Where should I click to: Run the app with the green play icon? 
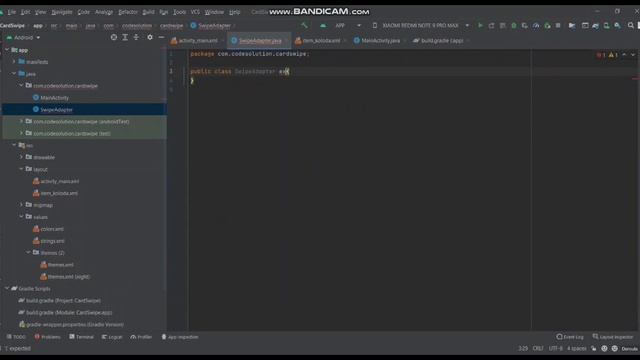[480, 25]
